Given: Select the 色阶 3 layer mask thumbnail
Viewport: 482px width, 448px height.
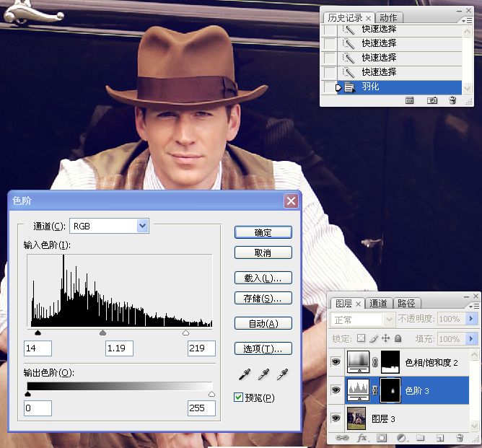Looking at the screenshot, I should click(x=390, y=390).
